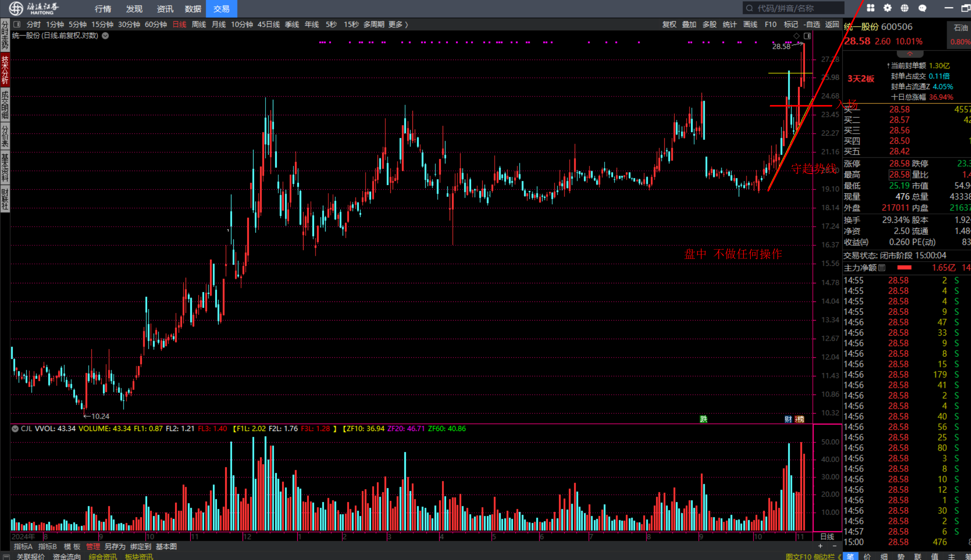971x560 pixels.
Task: Toggle -自选 watchlist button
Action: point(812,24)
